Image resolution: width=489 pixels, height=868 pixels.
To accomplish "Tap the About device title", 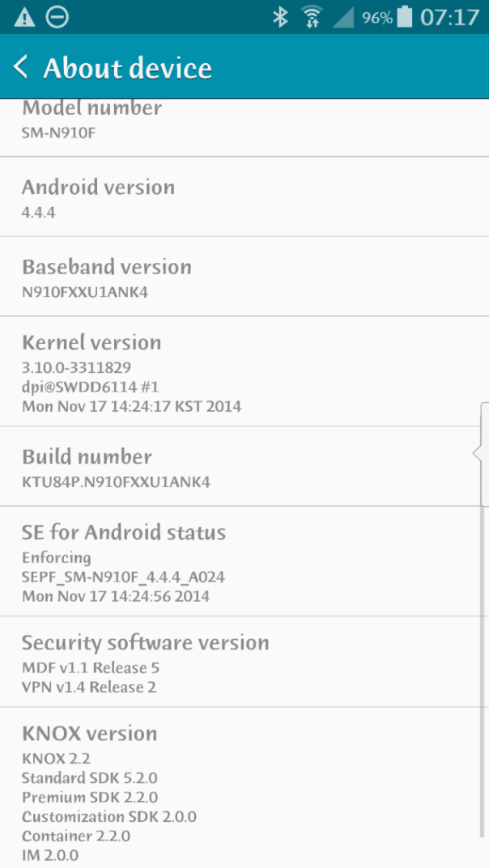I will [127, 68].
